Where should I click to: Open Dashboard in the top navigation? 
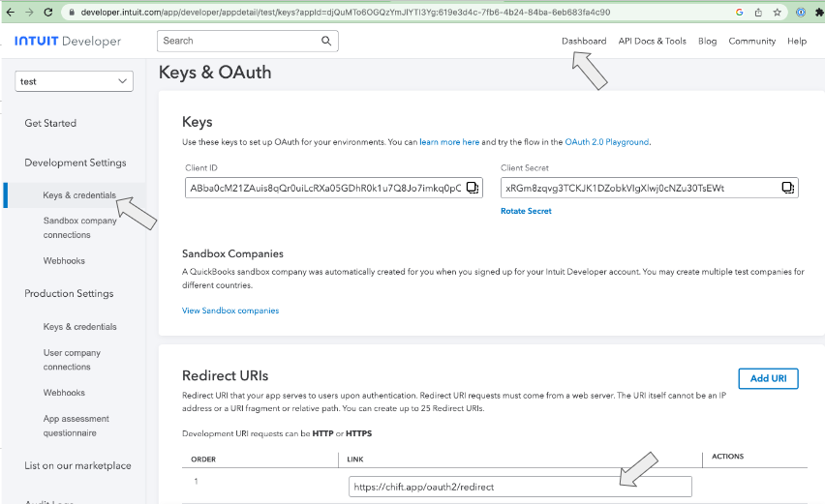[584, 41]
